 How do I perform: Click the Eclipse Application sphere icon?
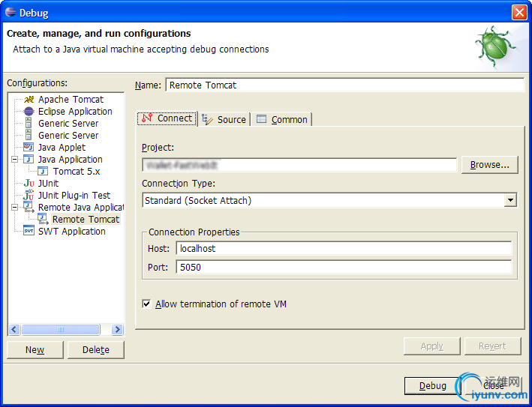pos(29,111)
